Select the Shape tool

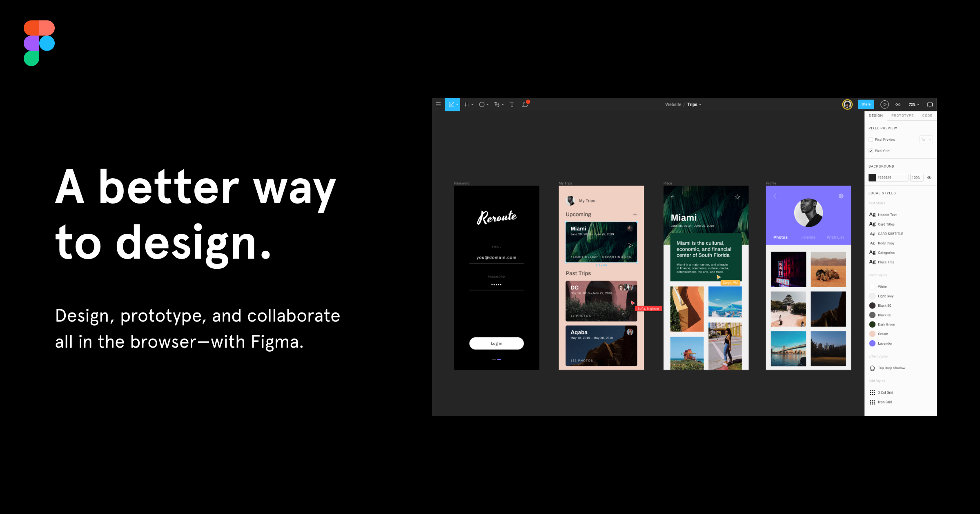tap(484, 105)
